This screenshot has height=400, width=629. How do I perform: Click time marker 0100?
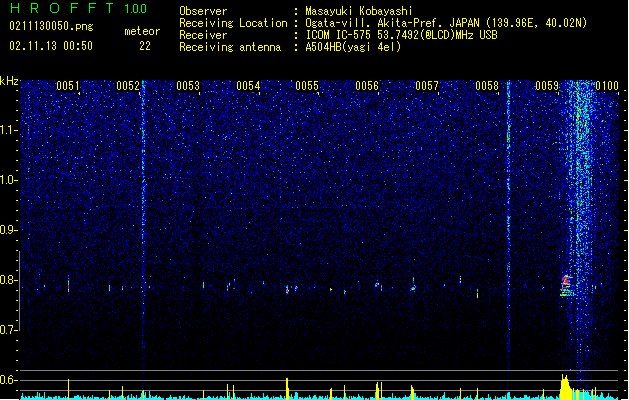click(x=607, y=86)
